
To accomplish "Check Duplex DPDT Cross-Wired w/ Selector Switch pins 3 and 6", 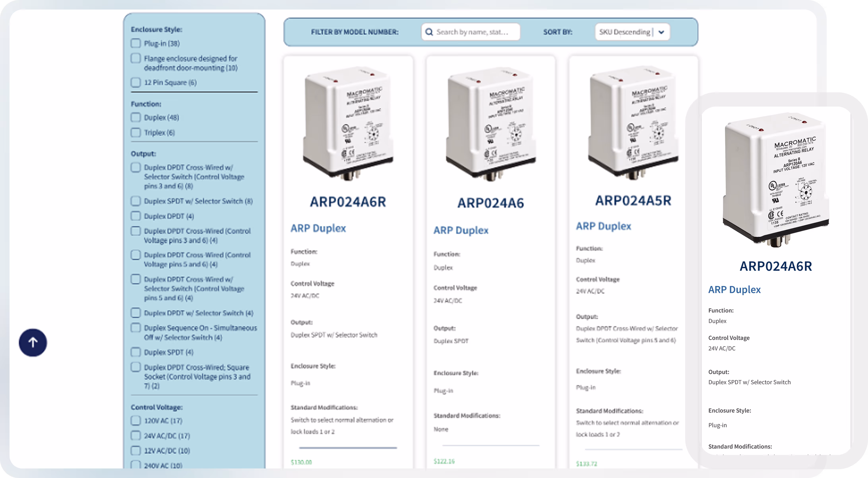I will [136, 168].
